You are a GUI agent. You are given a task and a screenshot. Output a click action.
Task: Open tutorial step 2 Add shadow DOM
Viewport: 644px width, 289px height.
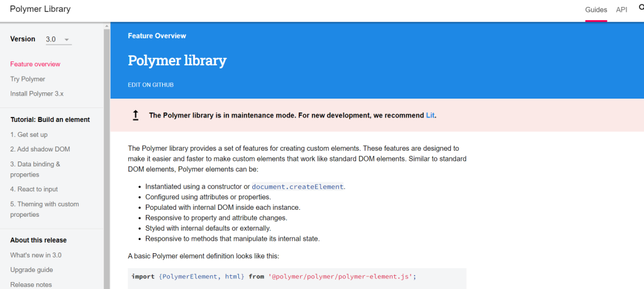(x=40, y=150)
